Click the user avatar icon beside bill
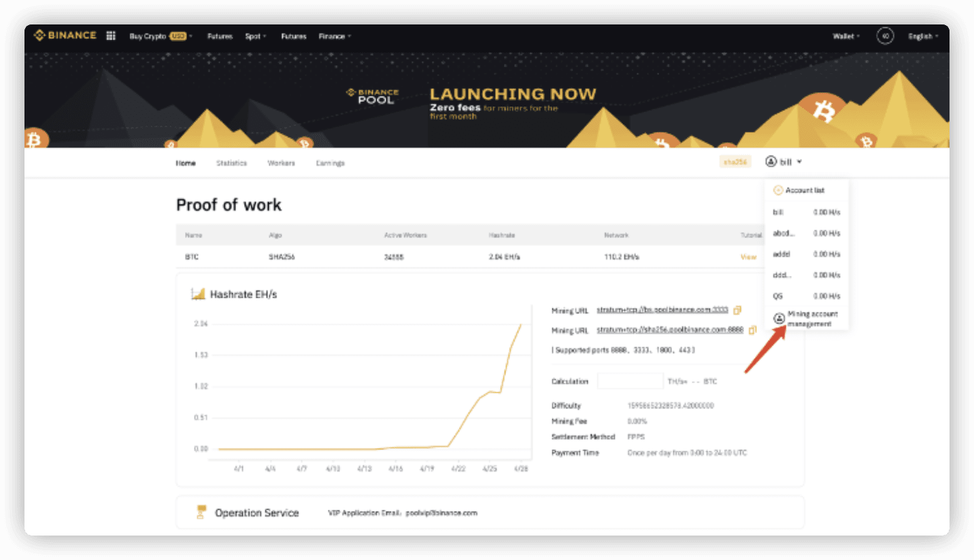The image size is (974, 560). click(771, 162)
